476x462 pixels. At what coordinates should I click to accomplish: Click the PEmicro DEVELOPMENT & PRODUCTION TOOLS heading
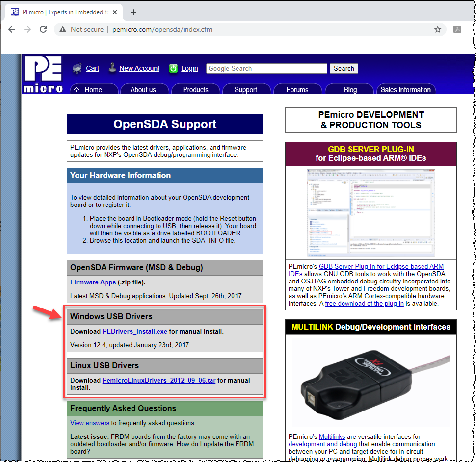370,120
